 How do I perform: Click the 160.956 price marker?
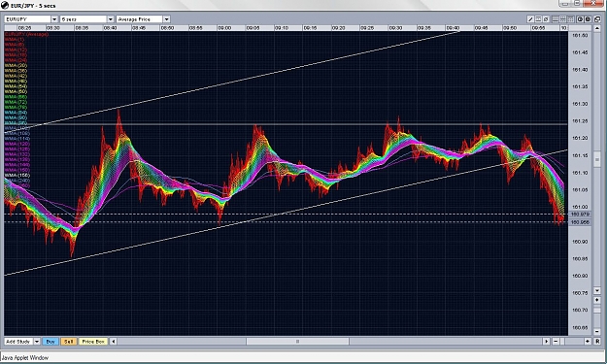(x=580, y=222)
